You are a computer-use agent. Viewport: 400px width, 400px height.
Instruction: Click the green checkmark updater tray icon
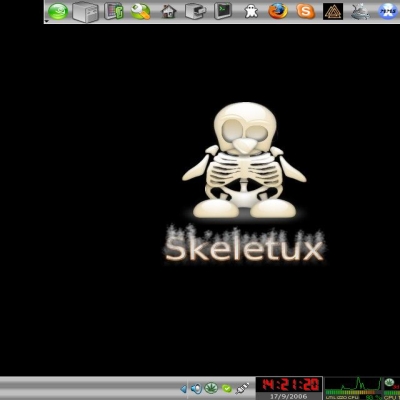tap(227, 389)
